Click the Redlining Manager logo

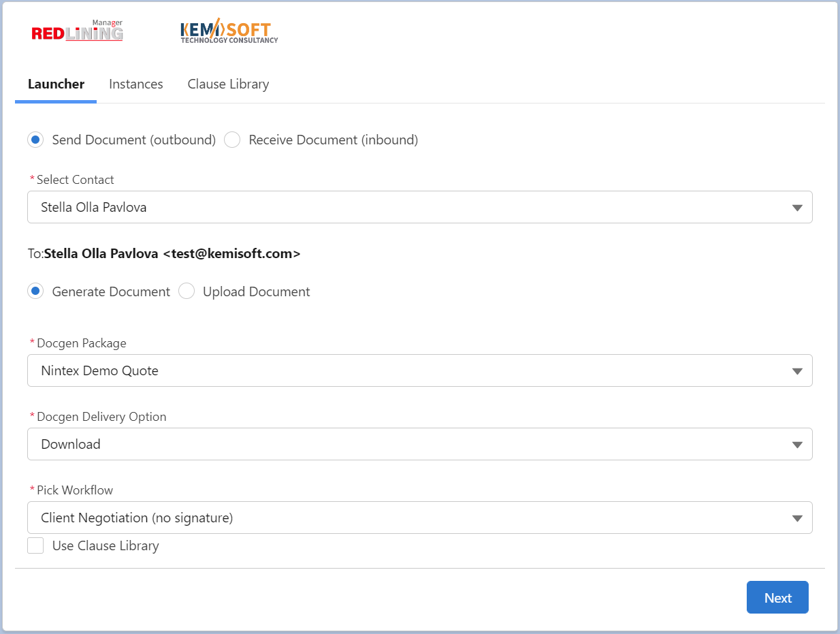tap(77, 31)
